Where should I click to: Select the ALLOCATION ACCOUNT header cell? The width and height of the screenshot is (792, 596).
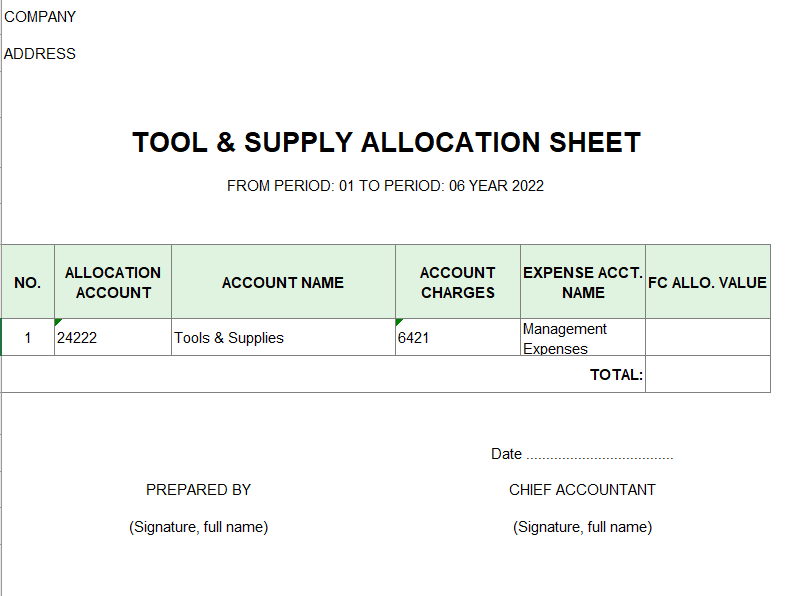(113, 283)
